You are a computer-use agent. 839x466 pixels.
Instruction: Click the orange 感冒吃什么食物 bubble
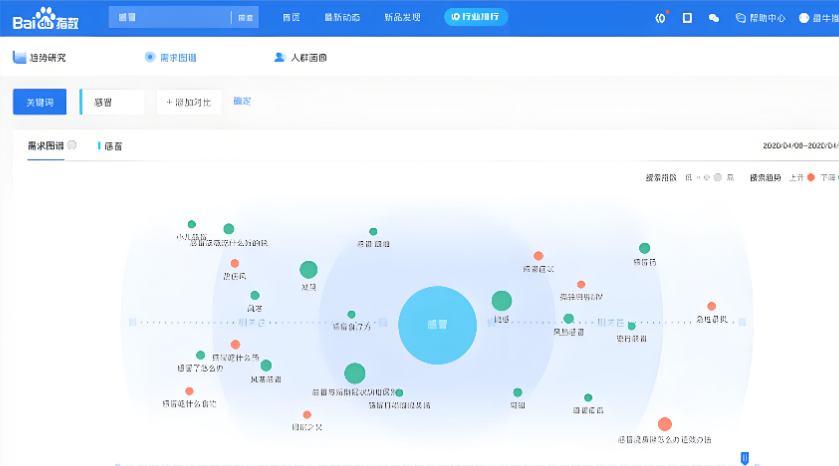point(189,391)
